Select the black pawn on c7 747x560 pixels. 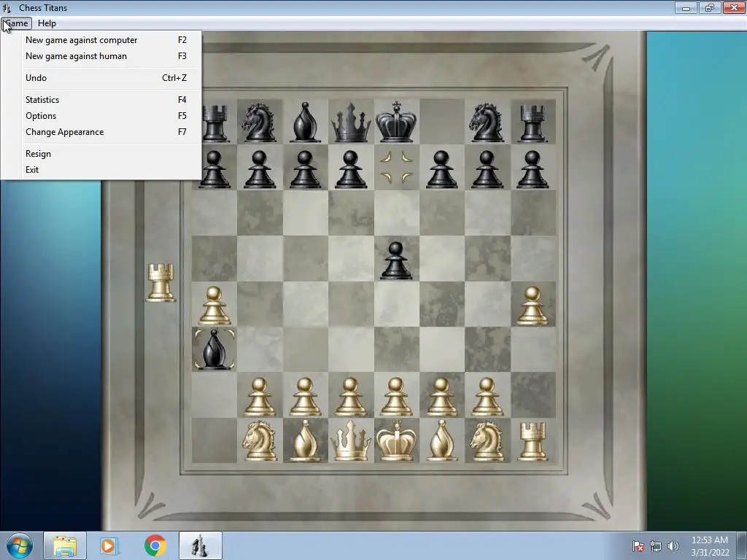[x=305, y=169]
